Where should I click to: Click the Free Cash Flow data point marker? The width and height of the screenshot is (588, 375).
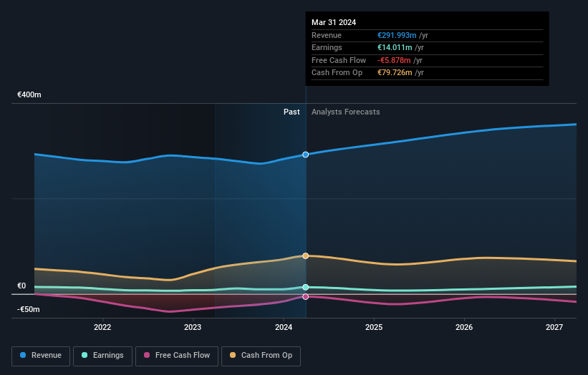pos(306,297)
